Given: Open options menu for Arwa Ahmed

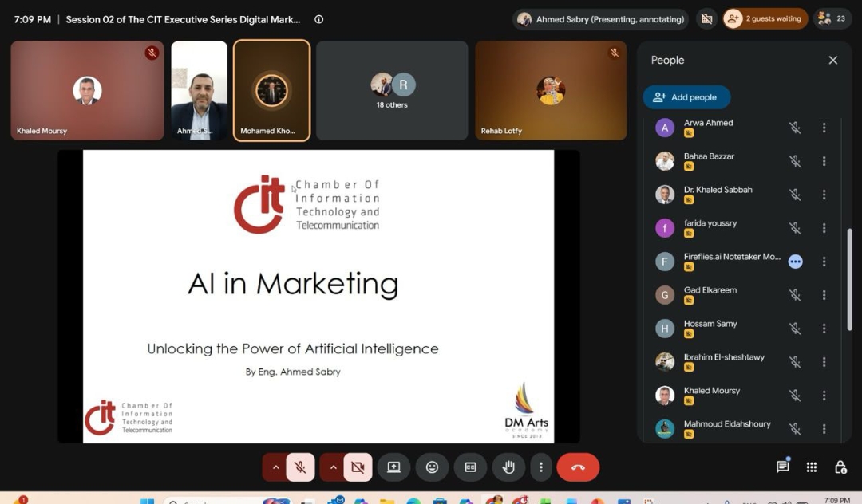Looking at the screenshot, I should coord(824,128).
